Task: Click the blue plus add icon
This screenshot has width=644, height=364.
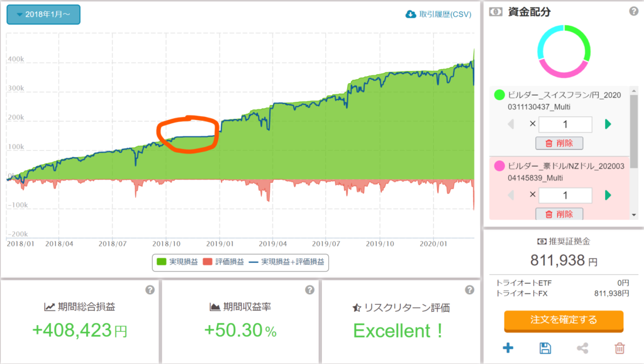Action: tap(508, 348)
